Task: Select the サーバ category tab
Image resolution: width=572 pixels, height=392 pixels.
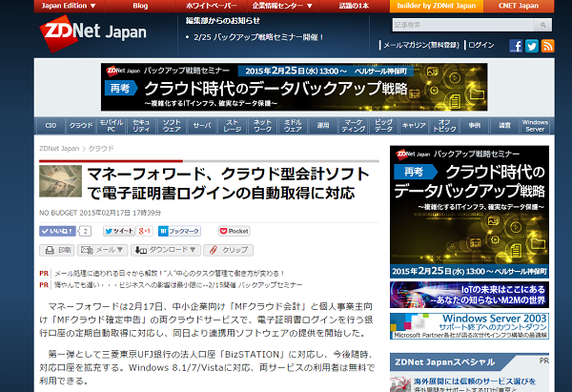Action: click(202, 126)
